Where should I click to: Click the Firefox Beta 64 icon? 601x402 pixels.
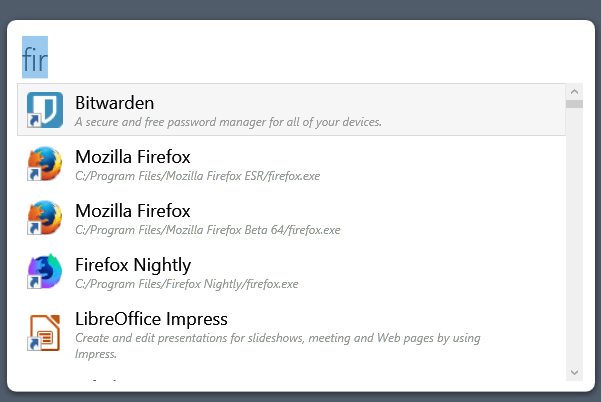(45, 218)
